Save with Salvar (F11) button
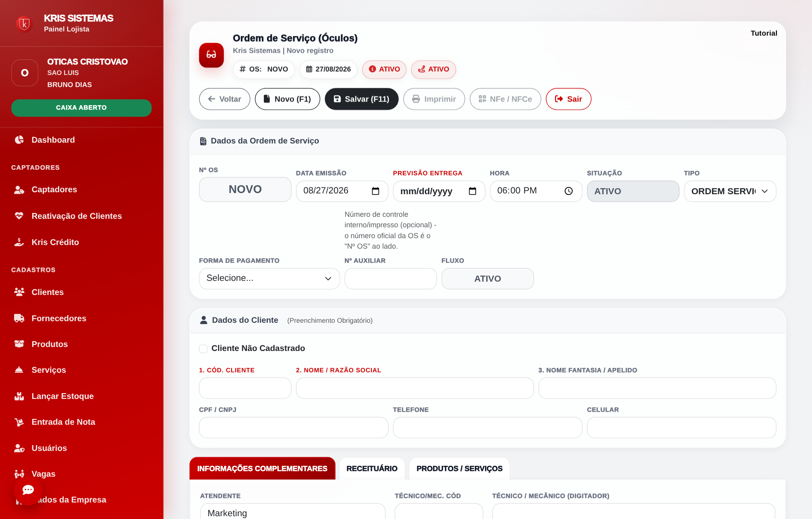This screenshot has height=519, width=812. click(362, 99)
